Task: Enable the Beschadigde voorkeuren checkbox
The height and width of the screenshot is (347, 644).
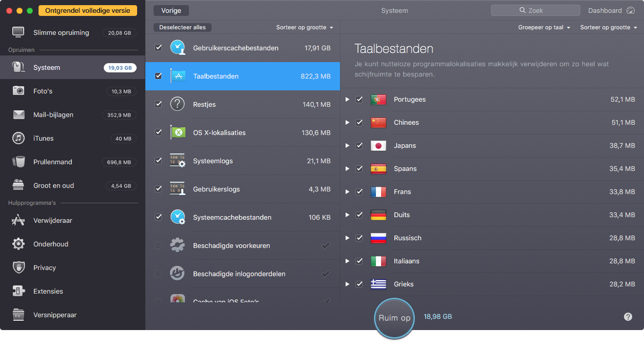Action: click(x=158, y=245)
